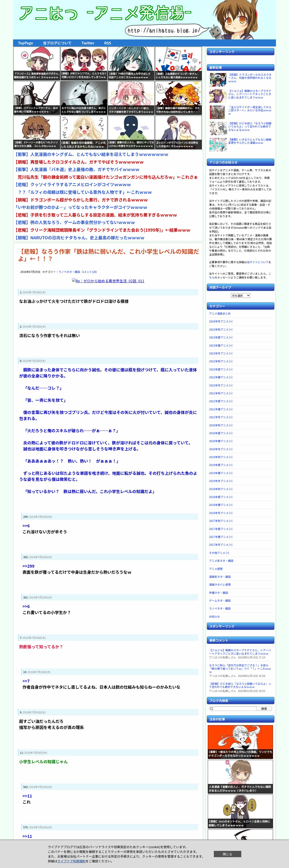Image resolution: width=289 pixels, height=868 pixels.
Task: Open the 荒川弘先生 鋼の錬金術師 headline
Action: tap(108, 177)
